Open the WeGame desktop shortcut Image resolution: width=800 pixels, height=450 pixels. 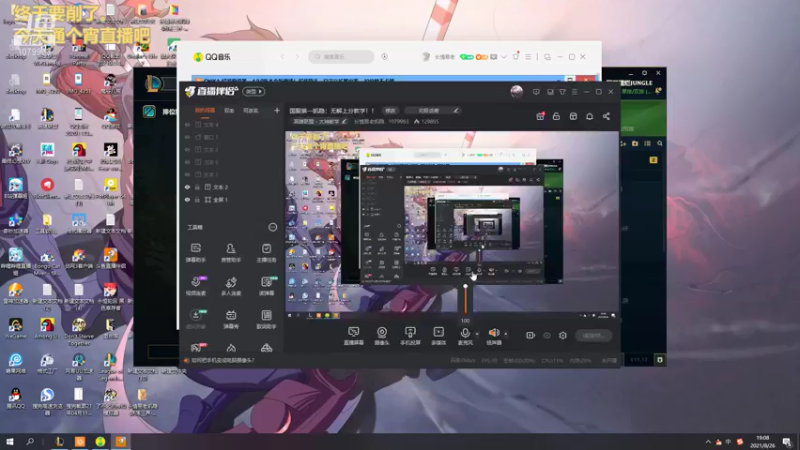coord(15,329)
